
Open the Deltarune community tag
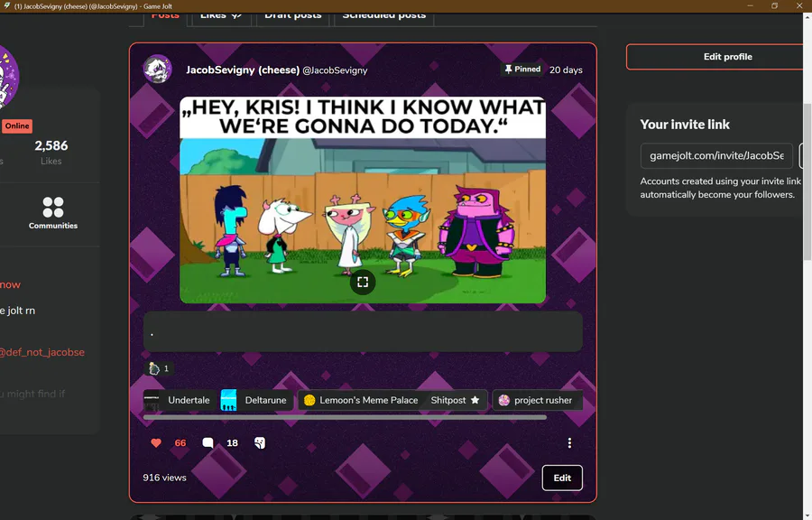point(256,400)
